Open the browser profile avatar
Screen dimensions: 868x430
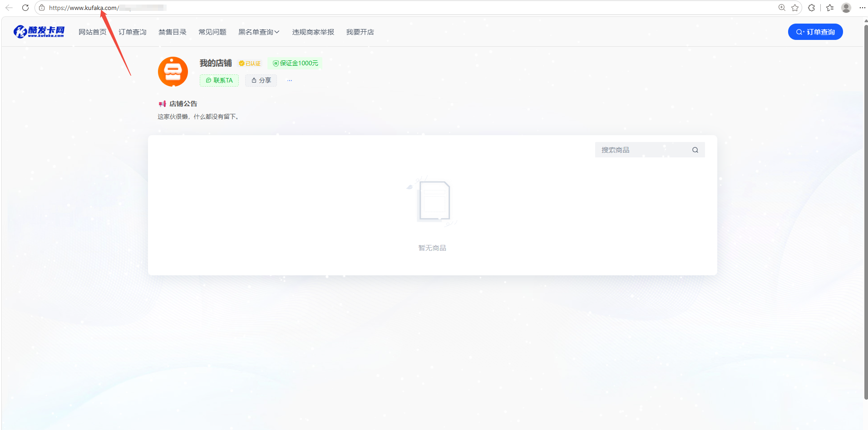846,8
